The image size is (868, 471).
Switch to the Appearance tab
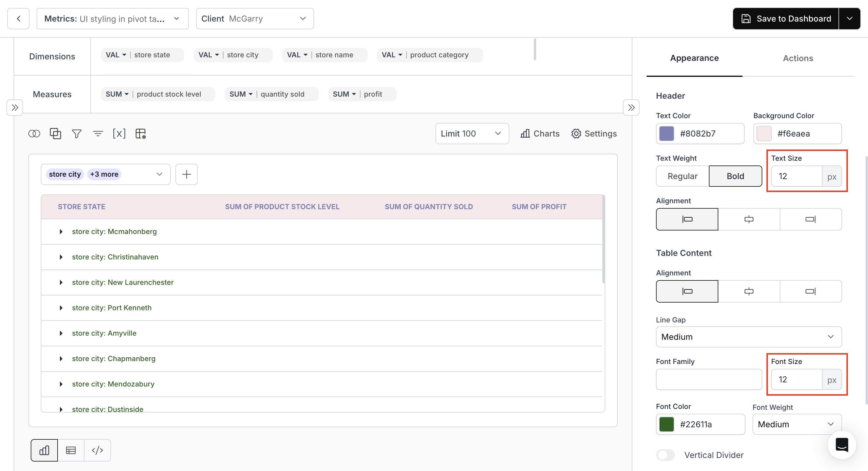click(x=694, y=58)
